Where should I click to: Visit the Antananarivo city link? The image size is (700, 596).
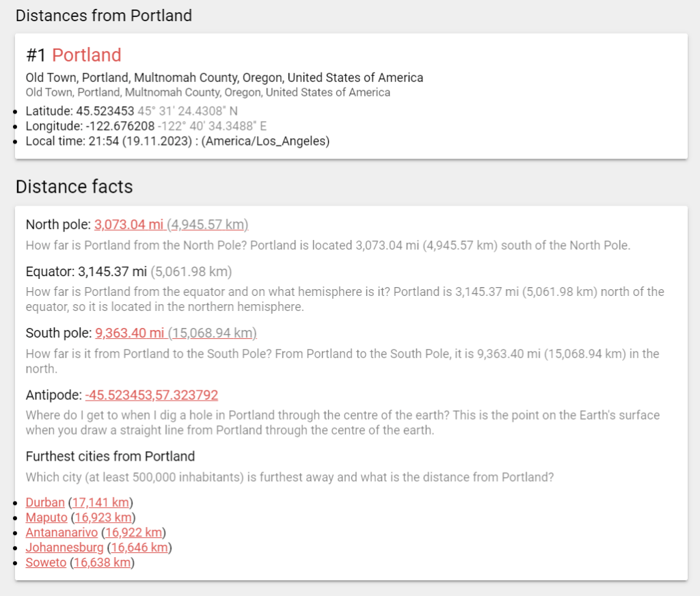point(62,532)
